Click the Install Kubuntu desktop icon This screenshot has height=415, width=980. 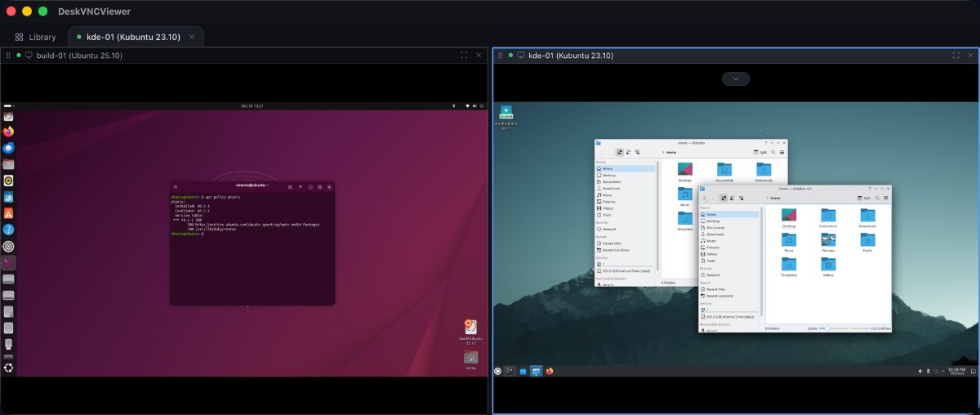pos(506,118)
